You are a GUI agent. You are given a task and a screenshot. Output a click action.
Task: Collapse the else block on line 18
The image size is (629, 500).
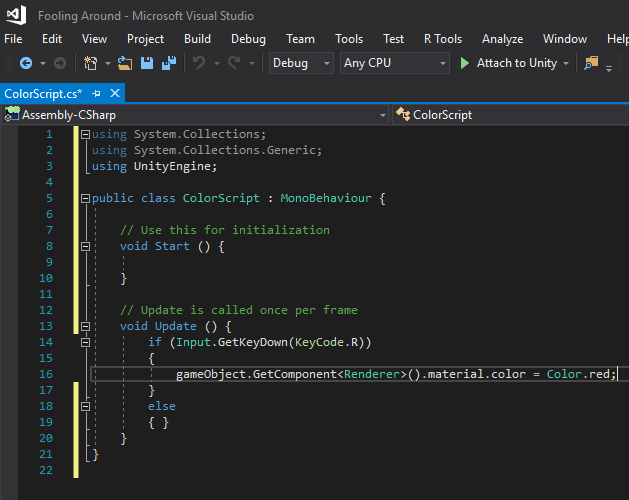pyautogui.click(x=85, y=407)
